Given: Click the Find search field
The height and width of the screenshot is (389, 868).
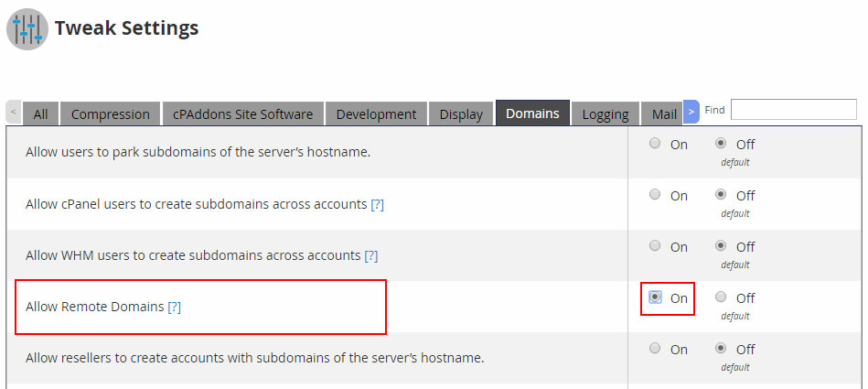Looking at the screenshot, I should click(x=793, y=110).
